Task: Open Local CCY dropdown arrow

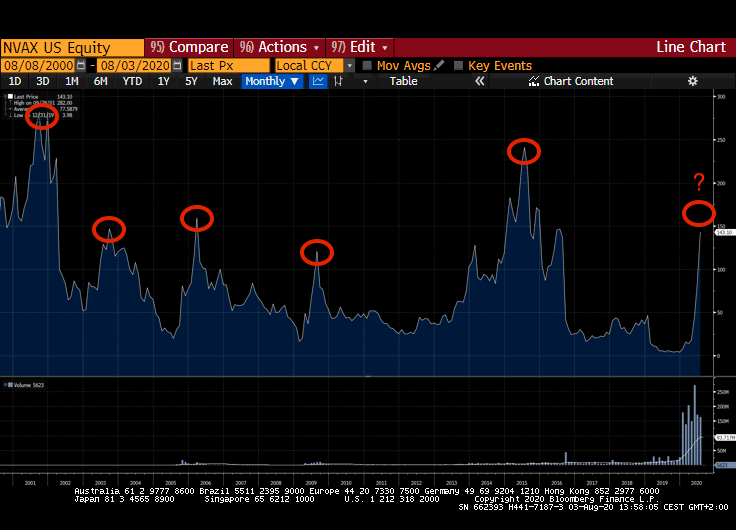Action: click(x=350, y=66)
